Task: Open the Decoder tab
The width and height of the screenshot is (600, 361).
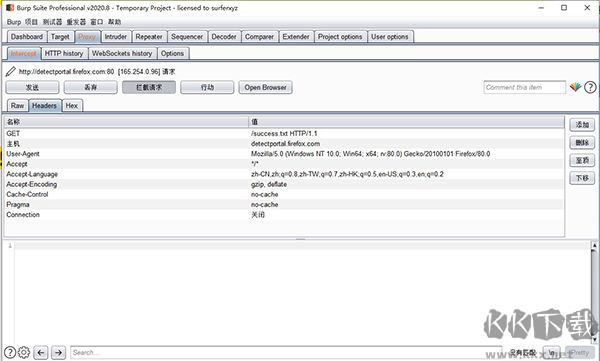Action: (224, 37)
